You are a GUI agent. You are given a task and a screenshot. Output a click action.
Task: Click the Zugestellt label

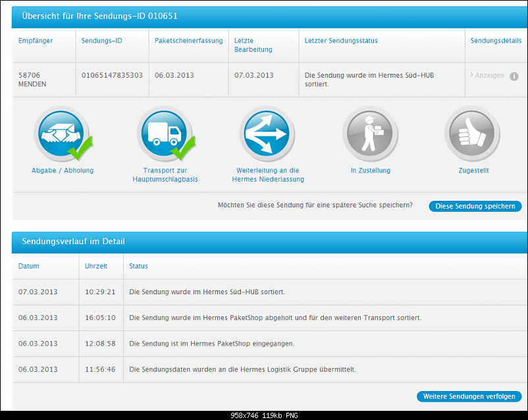473,171
